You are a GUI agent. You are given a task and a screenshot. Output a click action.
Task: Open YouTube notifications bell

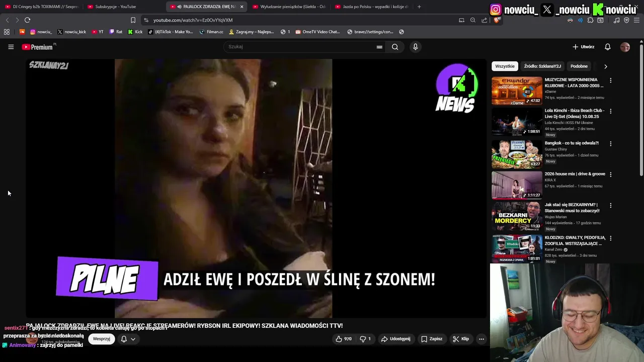tap(607, 47)
